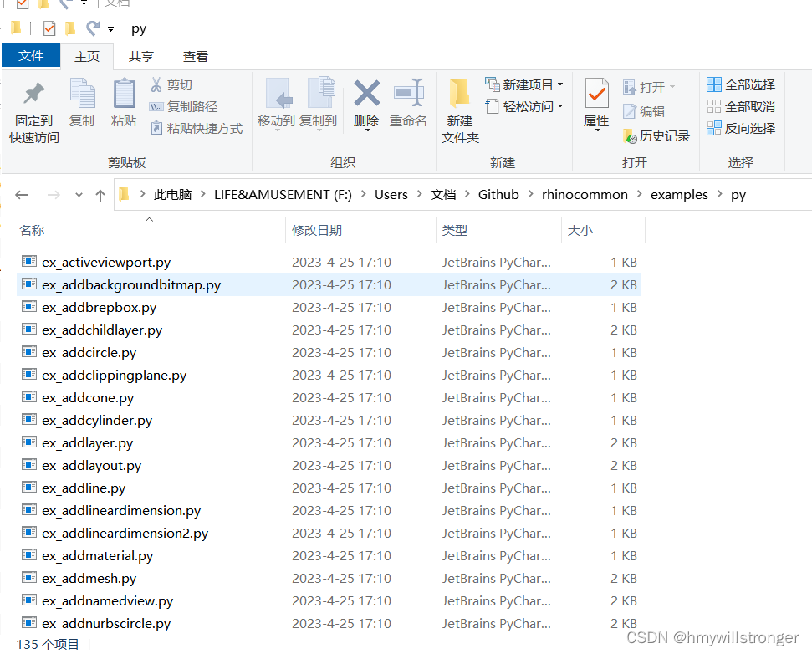
Task: Open the 轻松访问 dropdown menu
Action: [559, 106]
